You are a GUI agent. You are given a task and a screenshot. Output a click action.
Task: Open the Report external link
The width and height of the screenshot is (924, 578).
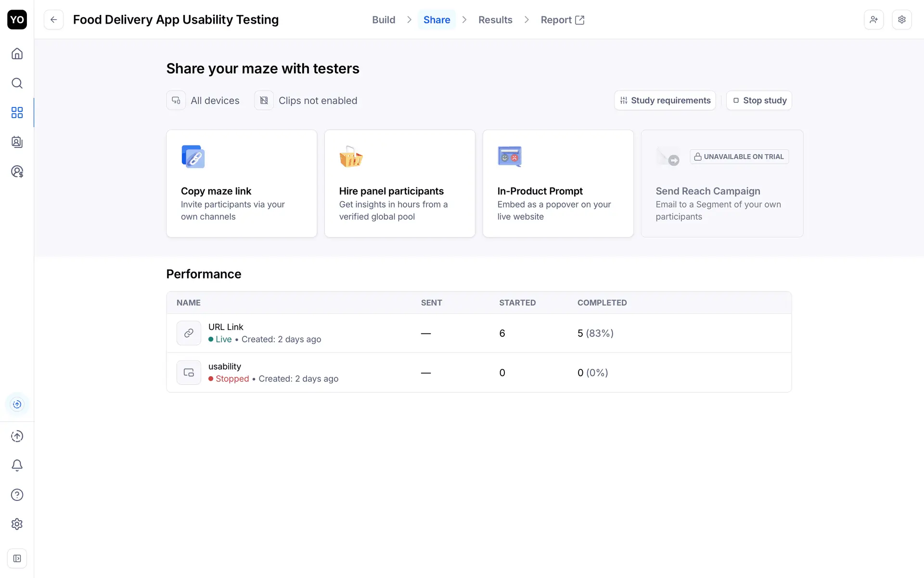click(x=562, y=20)
